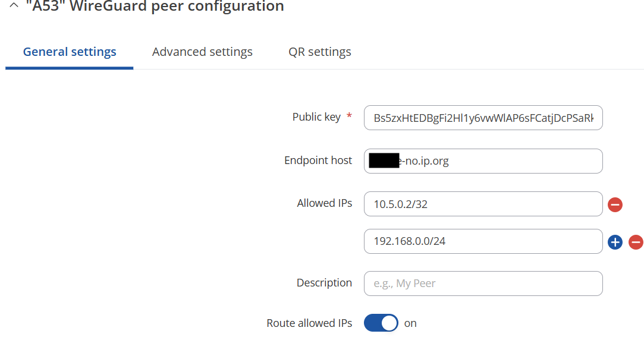Screen dimensions: 644x337
Task: Disable the Route allowed IPs switch
Action: tap(381, 323)
